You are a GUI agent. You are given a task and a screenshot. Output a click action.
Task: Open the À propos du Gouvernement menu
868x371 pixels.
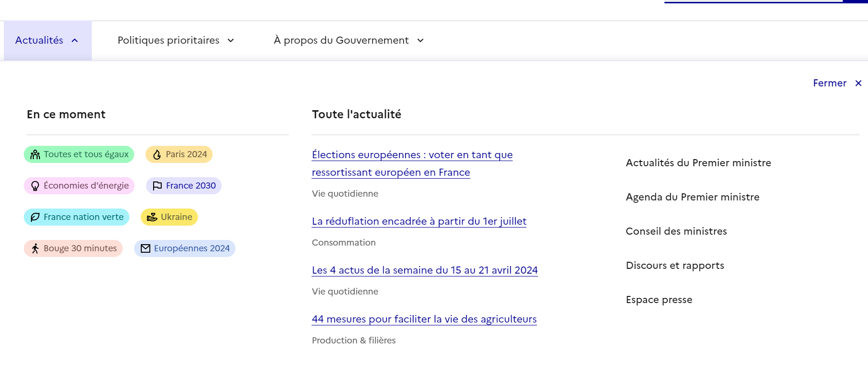point(349,40)
